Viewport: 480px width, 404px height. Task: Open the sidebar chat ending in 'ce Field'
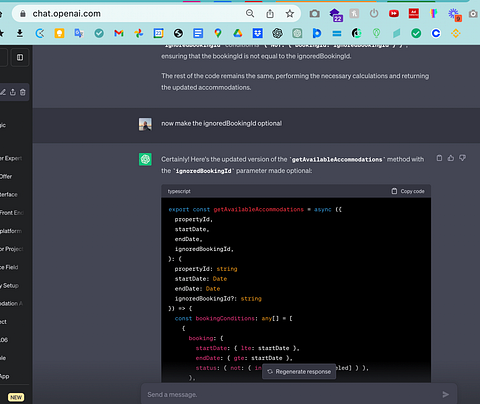pyautogui.click(x=9, y=267)
